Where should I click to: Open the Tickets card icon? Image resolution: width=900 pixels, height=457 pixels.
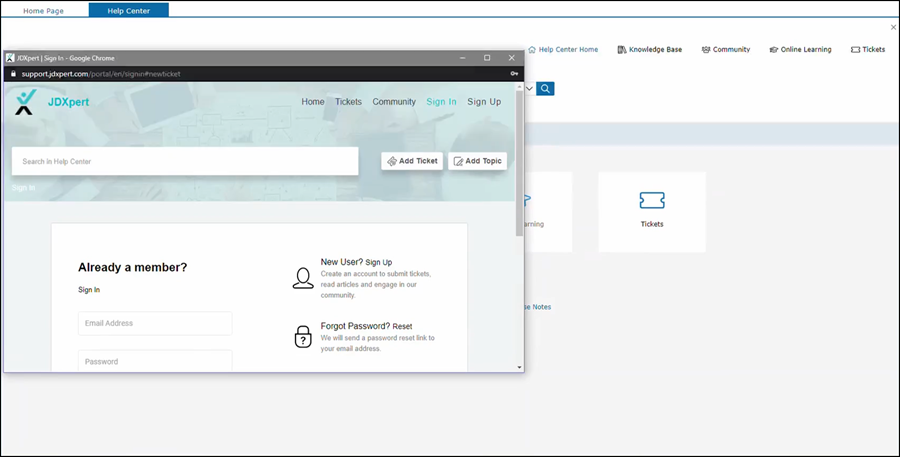pos(652,201)
